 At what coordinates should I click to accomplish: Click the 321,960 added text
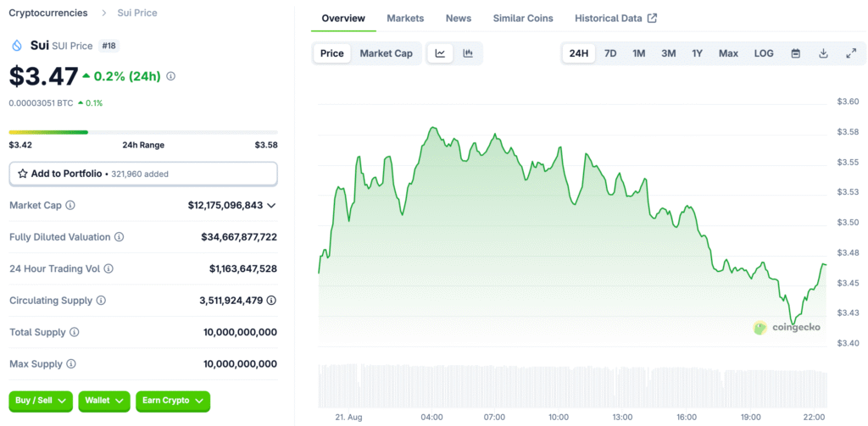(140, 174)
